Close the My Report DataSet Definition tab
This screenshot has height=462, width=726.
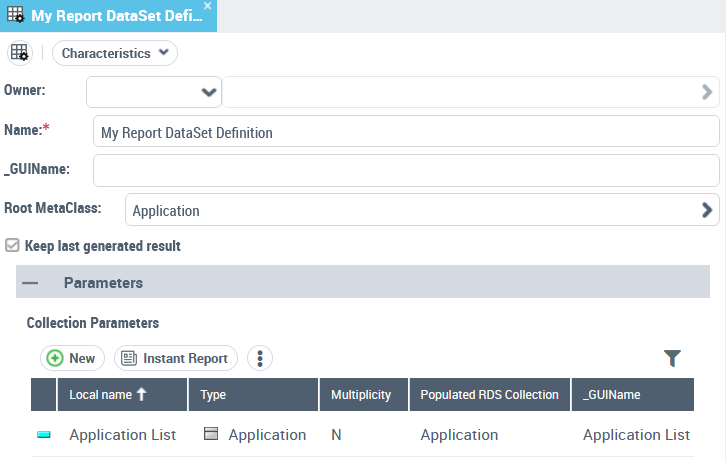207,6
